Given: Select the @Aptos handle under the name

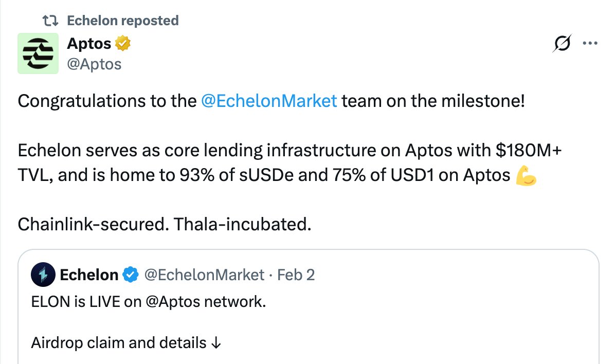Looking at the screenshot, I should 94,64.
